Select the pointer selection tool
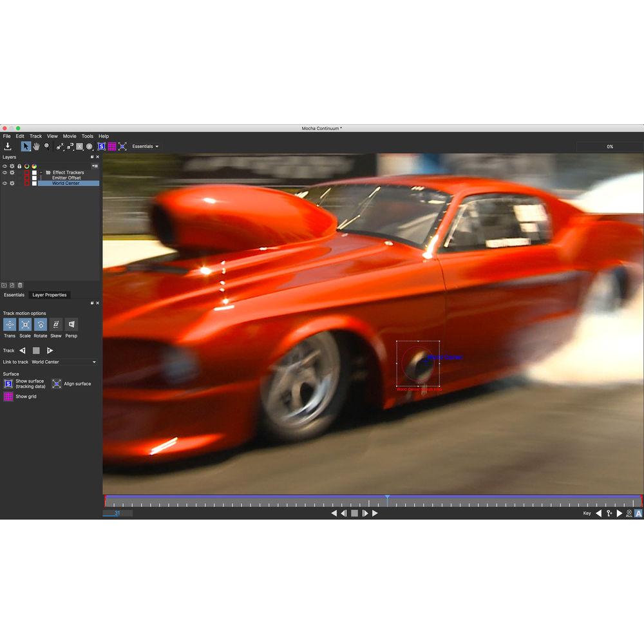644x644 pixels. (x=26, y=146)
